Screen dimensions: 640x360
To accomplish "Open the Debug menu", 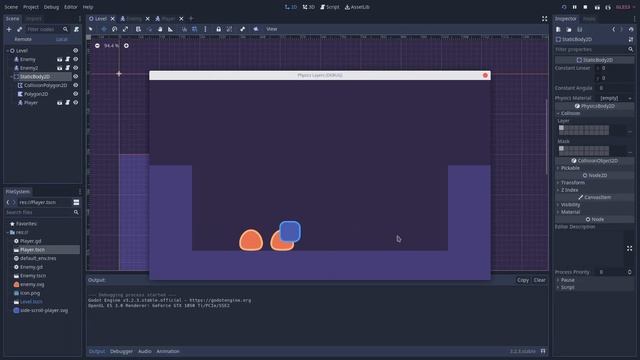I will point(51,7).
